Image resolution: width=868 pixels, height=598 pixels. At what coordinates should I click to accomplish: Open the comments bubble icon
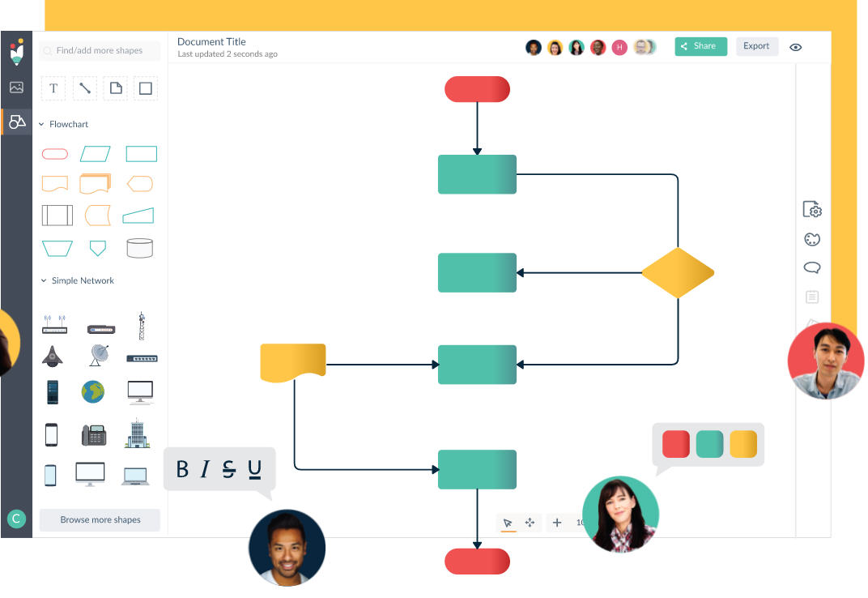(812, 267)
